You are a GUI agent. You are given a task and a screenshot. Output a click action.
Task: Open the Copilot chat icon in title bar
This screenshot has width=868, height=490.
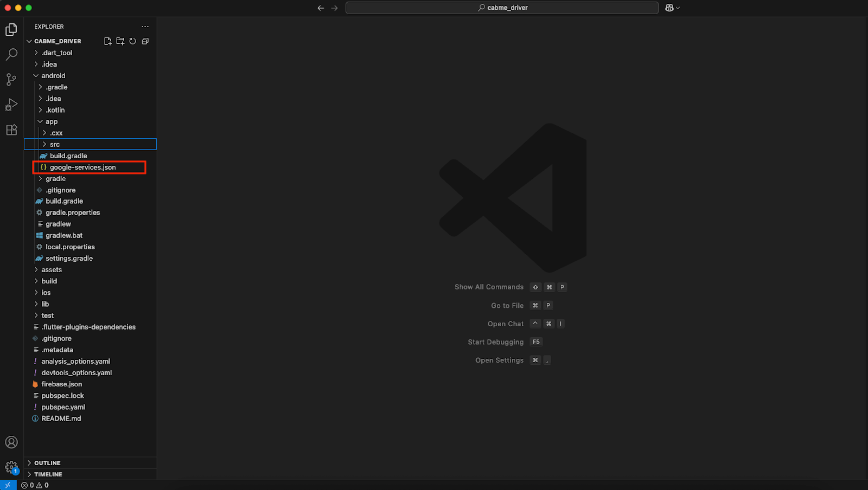(x=669, y=8)
